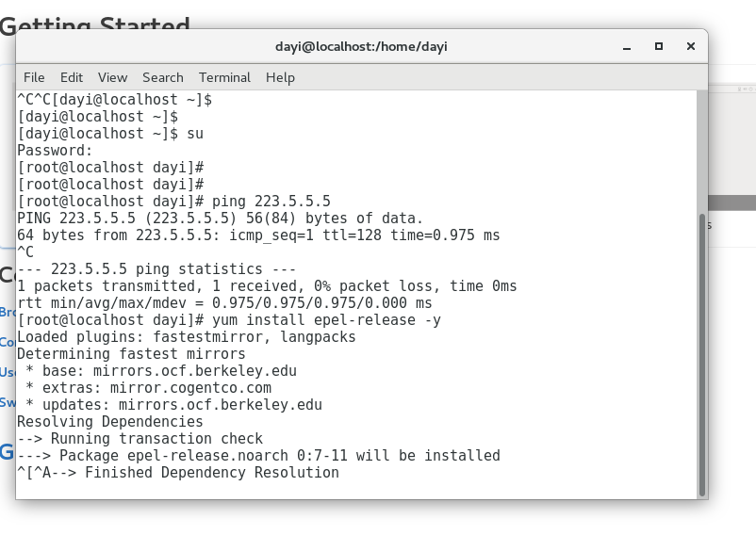The width and height of the screenshot is (756, 535).
Task: Click the dayi@localhost:/home/dayi title bar
Action: [x=361, y=47]
